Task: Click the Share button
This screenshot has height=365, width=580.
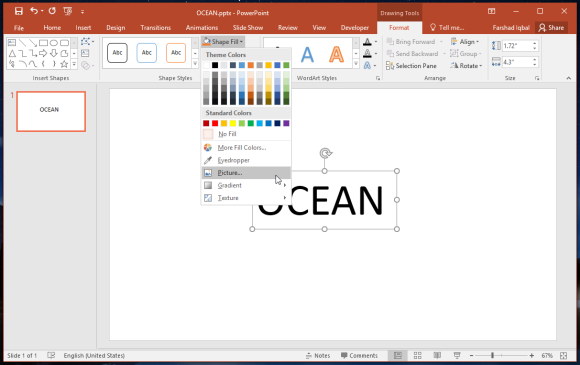Action: coord(552,28)
